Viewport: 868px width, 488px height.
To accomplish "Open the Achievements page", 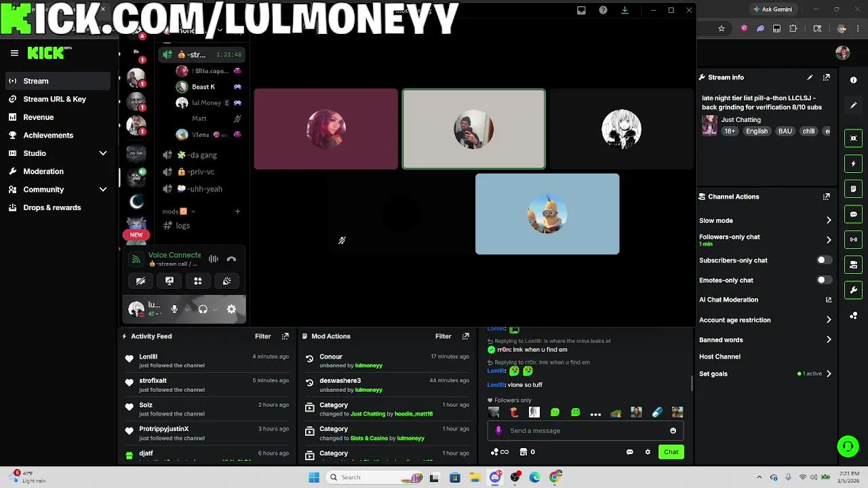I will (x=57, y=135).
